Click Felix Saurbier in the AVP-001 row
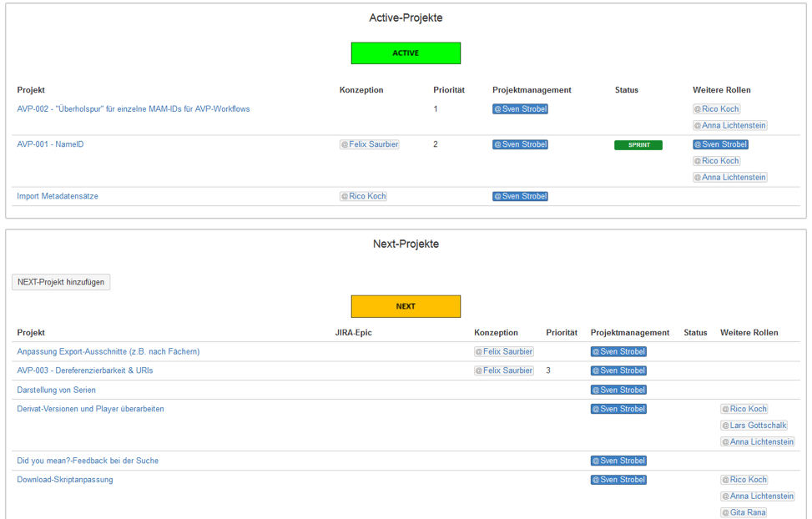 pyautogui.click(x=370, y=144)
